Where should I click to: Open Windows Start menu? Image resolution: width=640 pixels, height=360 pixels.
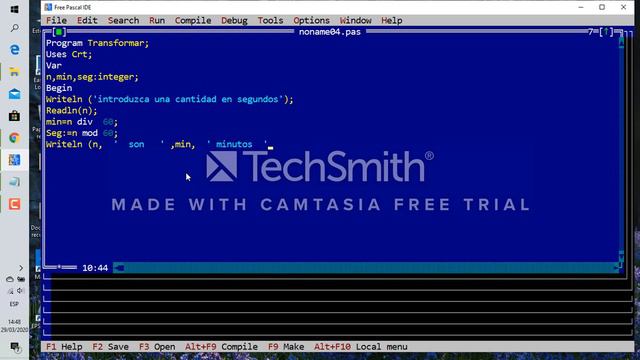pyautogui.click(x=14, y=9)
